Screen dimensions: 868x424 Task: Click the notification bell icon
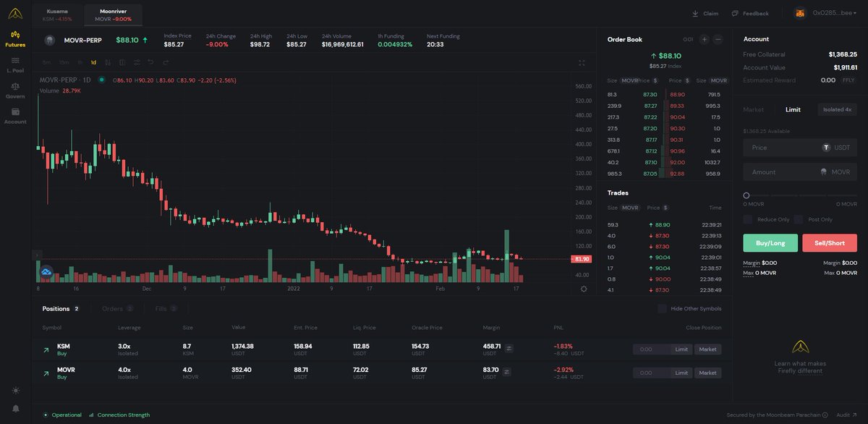tap(16, 408)
